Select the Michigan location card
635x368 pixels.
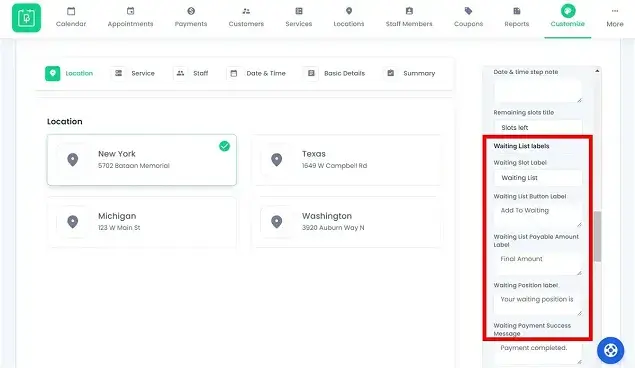pyautogui.click(x=142, y=222)
